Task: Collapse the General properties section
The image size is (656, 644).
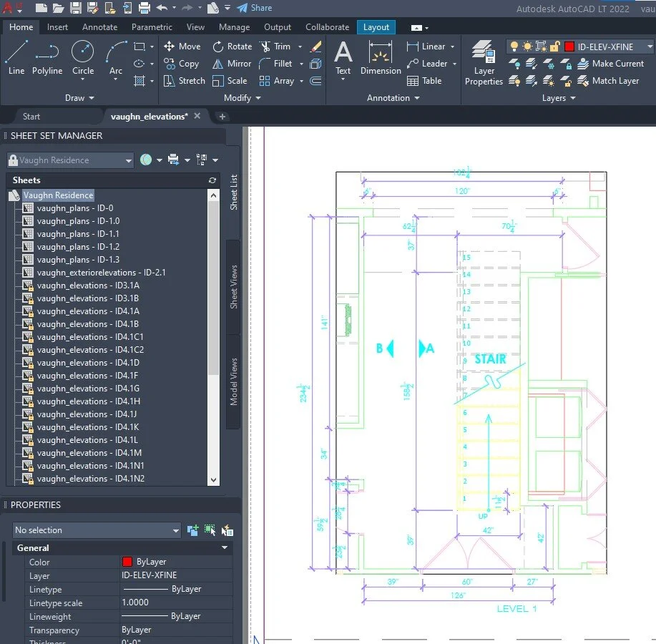Action: coord(225,548)
